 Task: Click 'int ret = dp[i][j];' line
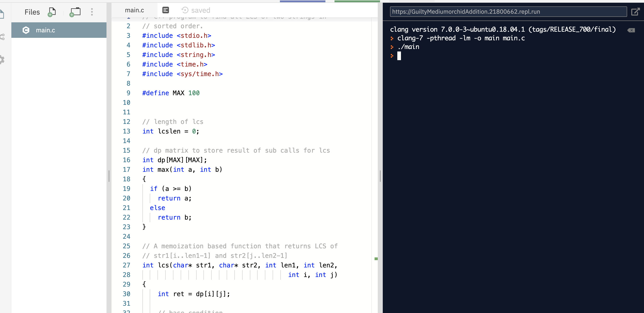click(194, 294)
